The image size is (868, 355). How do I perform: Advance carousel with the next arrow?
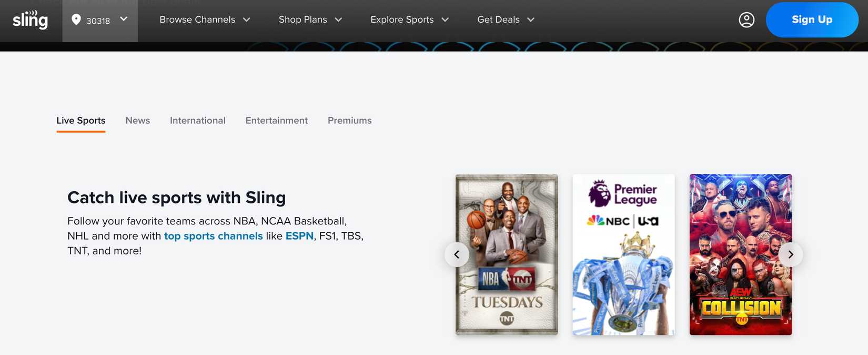pyautogui.click(x=790, y=254)
